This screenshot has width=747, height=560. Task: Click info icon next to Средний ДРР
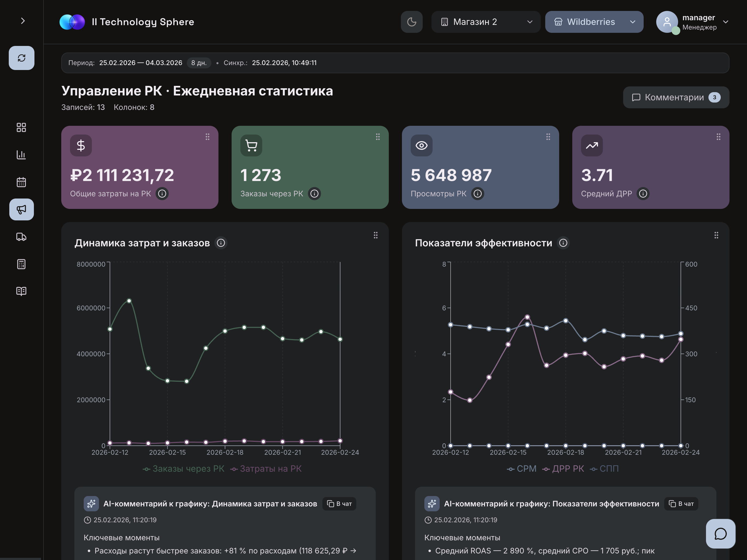(x=643, y=194)
